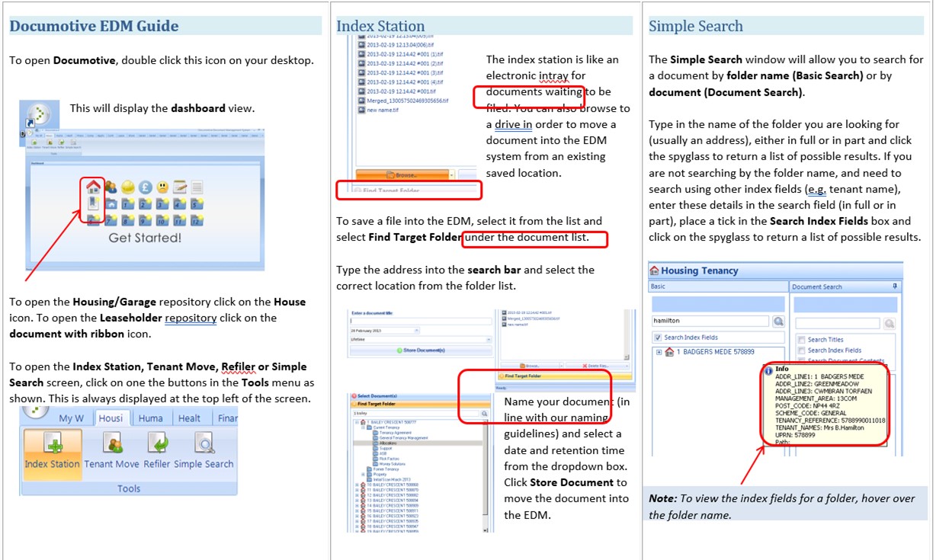Collapse the Current Tenancy folder
The height and width of the screenshot is (560, 936).
tap(364, 428)
